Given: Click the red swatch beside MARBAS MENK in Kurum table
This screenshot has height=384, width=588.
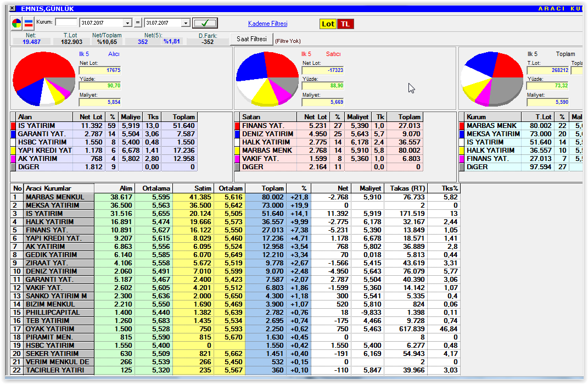Looking at the screenshot, I should point(462,126).
